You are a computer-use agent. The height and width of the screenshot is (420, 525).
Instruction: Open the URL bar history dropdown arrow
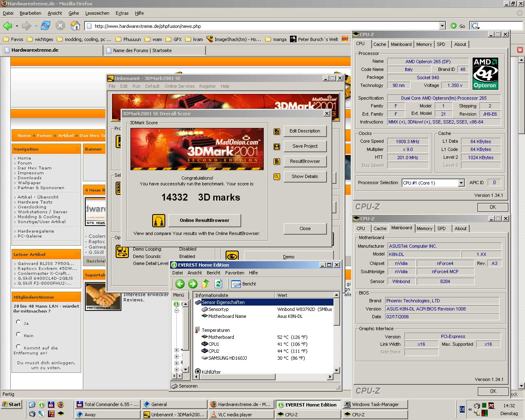point(442,26)
